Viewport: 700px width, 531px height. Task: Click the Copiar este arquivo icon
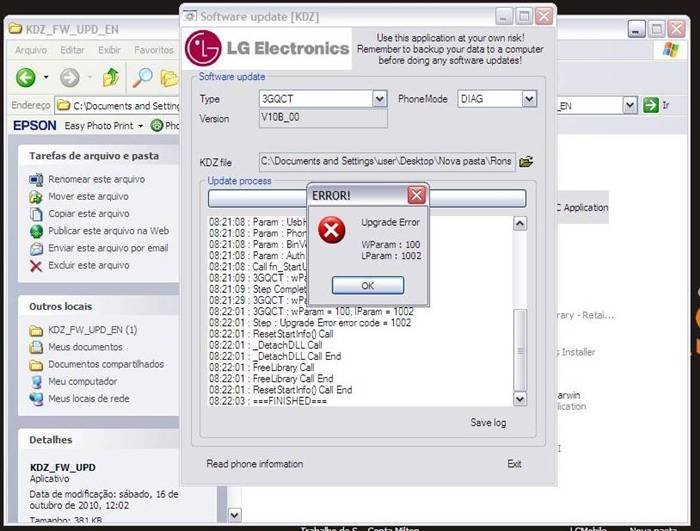(x=36, y=214)
